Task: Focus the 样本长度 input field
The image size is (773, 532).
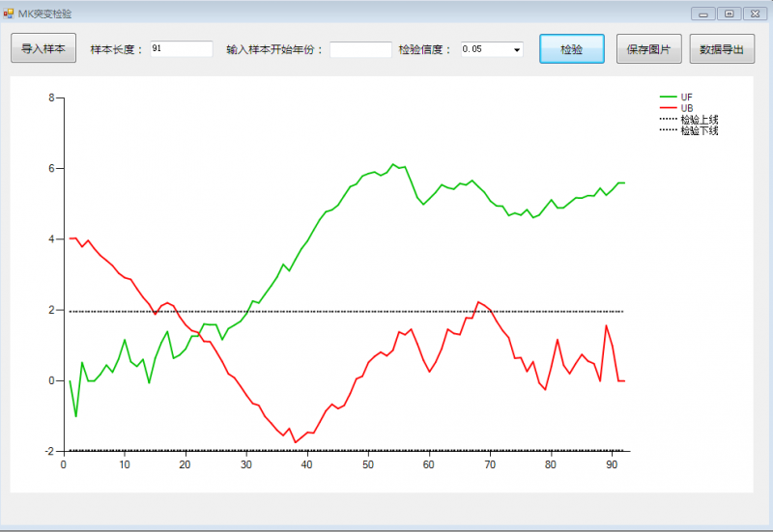Action: (x=181, y=49)
